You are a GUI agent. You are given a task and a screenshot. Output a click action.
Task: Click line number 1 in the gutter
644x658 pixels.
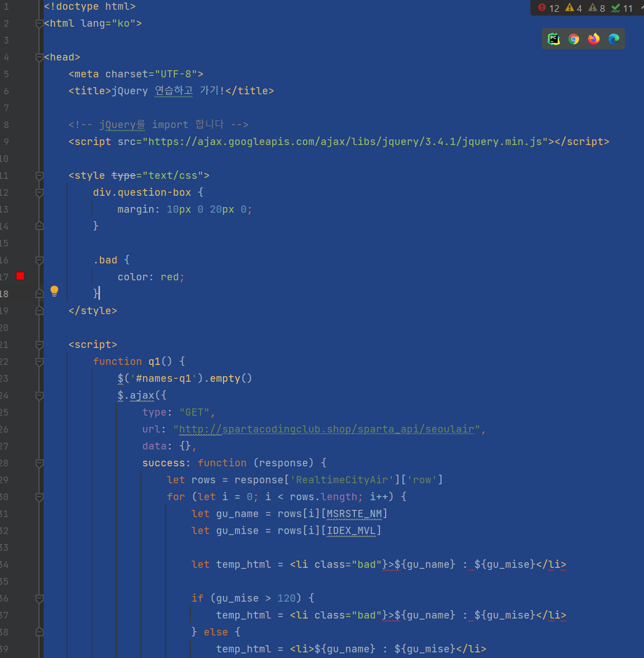[x=6, y=7]
